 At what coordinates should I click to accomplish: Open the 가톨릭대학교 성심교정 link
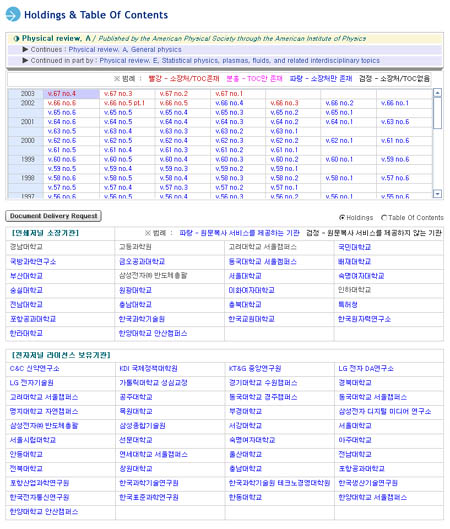tap(153, 383)
